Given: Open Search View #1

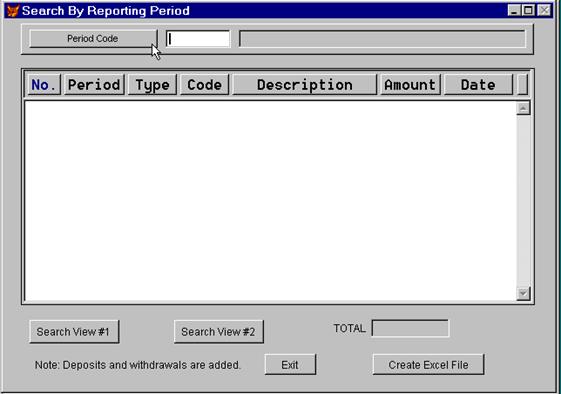Looking at the screenshot, I should pos(74,332).
